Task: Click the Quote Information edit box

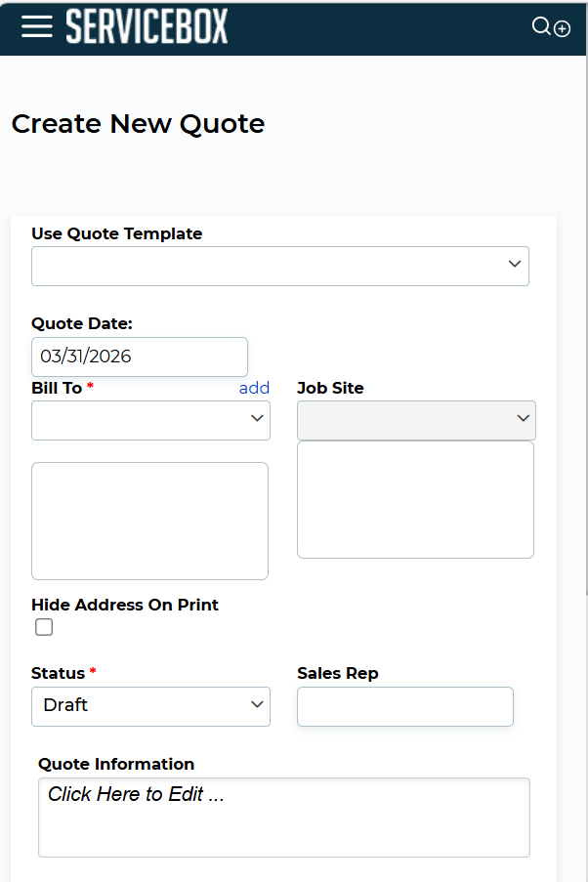Action: tap(283, 817)
